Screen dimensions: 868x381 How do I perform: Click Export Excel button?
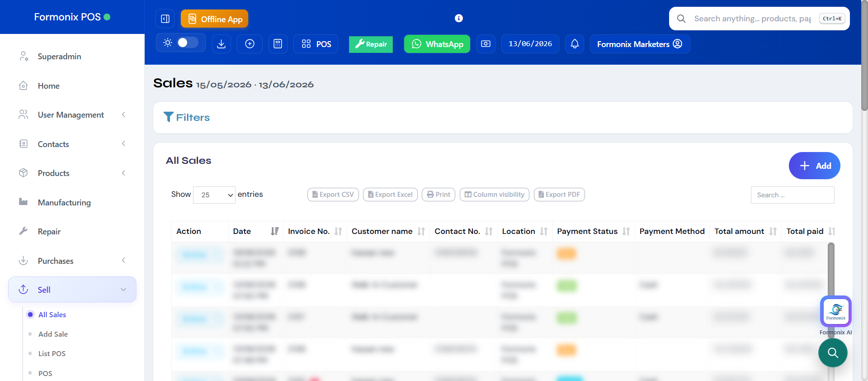pos(390,195)
